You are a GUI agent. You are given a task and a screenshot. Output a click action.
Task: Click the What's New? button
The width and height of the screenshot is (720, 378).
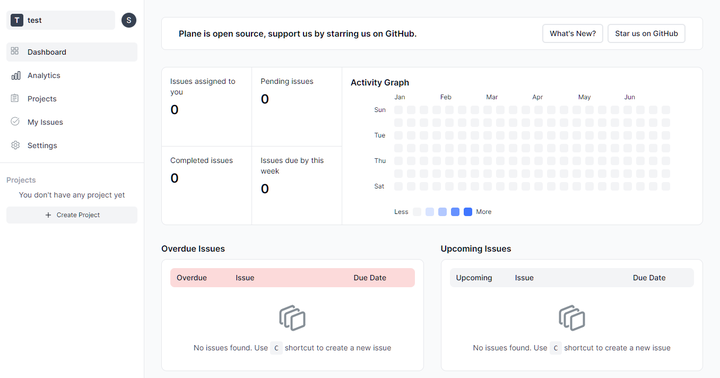pos(573,34)
